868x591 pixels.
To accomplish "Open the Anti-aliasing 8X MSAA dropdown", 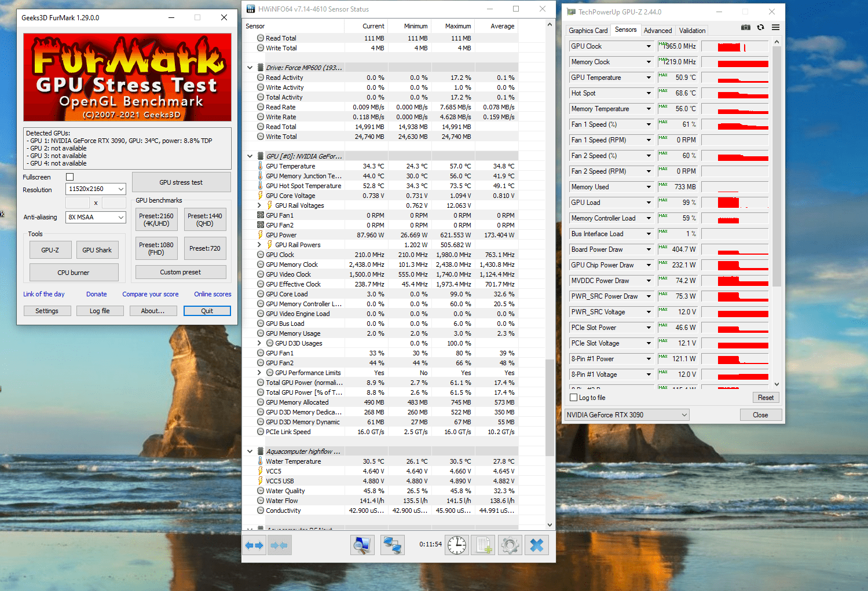I will 96,217.
